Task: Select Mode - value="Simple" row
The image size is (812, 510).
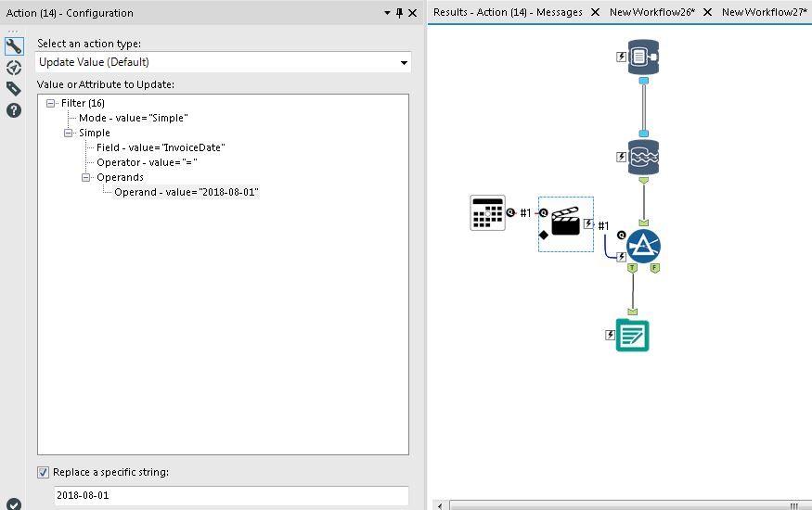Action: [133, 118]
